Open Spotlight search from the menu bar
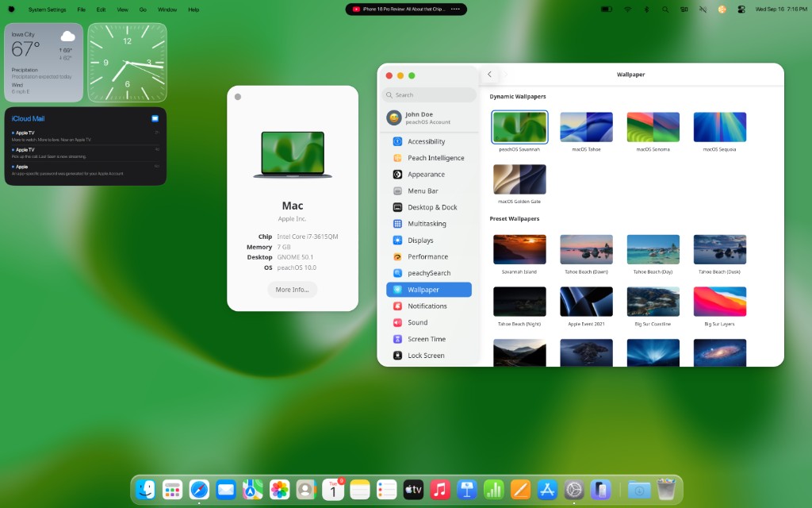This screenshot has height=508, width=812. click(665, 10)
